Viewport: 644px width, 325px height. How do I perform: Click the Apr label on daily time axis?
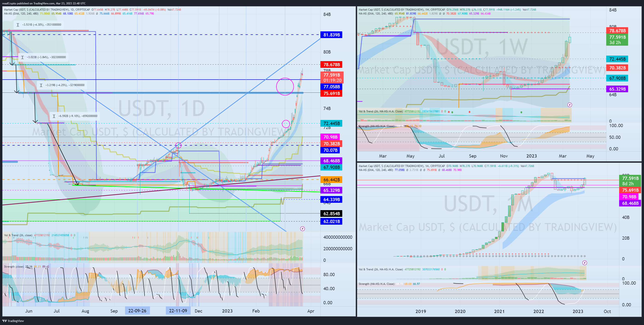point(310,311)
